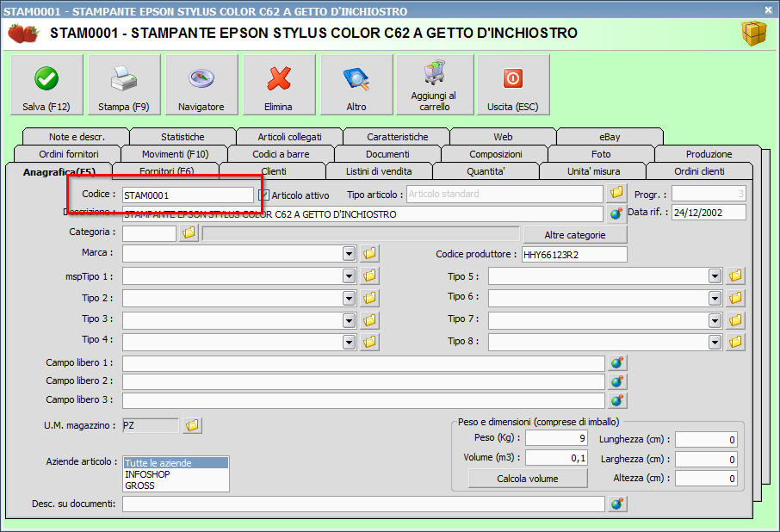The height and width of the screenshot is (532, 780).
Task: Close the window with the title bar X
Action: pyautogui.click(x=769, y=9)
